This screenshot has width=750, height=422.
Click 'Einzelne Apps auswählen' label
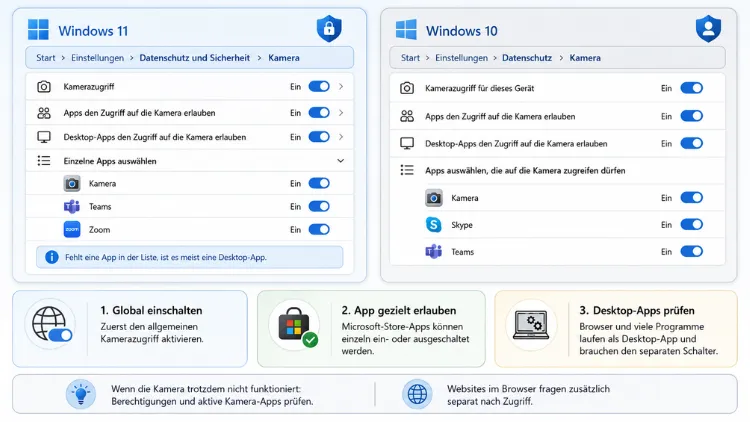110,161
